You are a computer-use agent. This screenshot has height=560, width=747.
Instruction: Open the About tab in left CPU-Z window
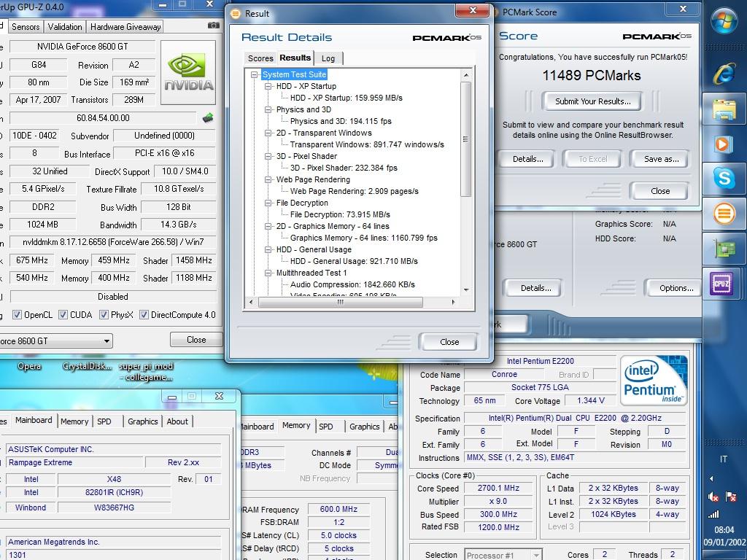point(177,421)
